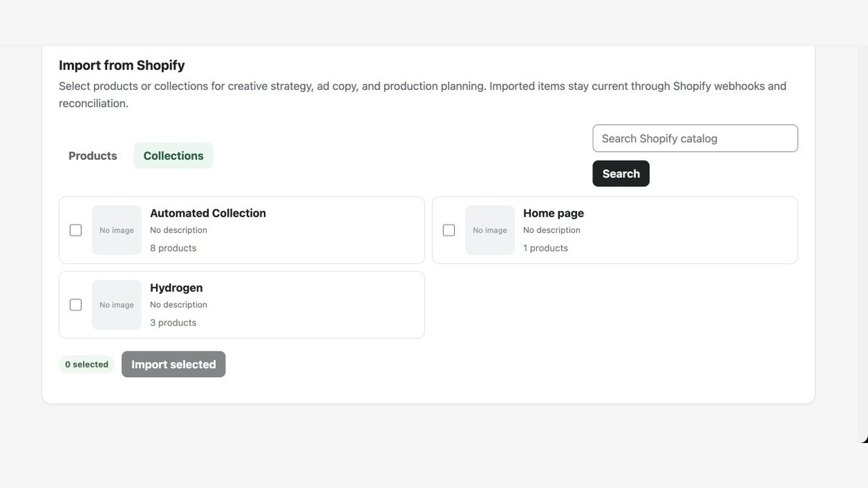Image resolution: width=868 pixels, height=488 pixels.
Task: Click the Search button
Action: [621, 174]
